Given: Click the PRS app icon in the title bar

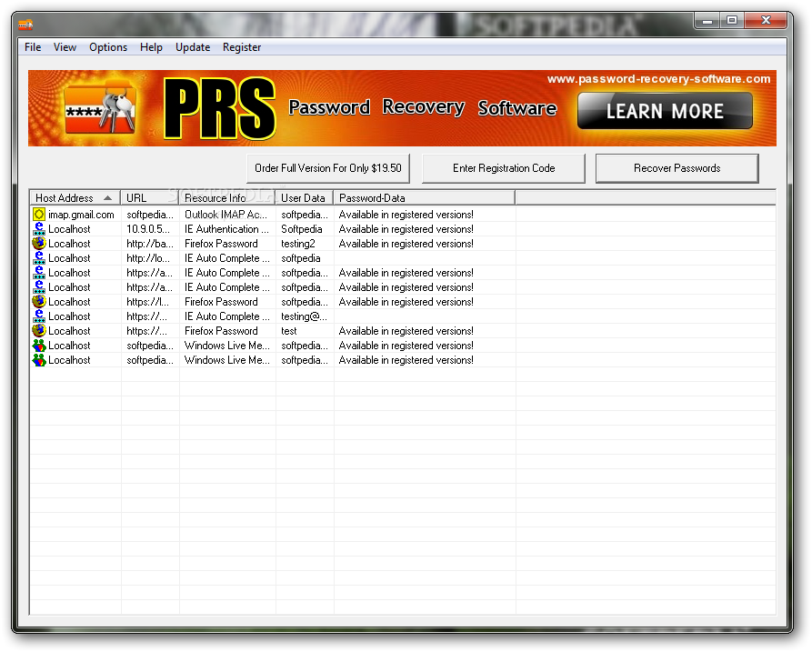Looking at the screenshot, I should [25, 25].
